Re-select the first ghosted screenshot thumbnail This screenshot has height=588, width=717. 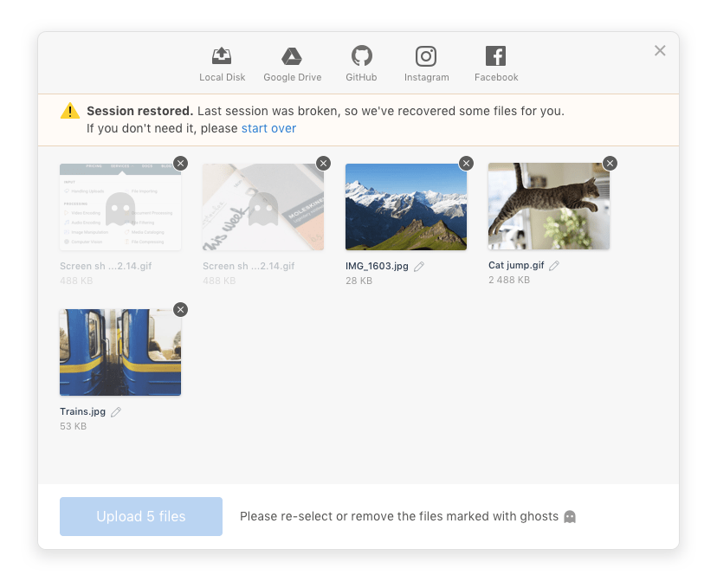coord(120,208)
